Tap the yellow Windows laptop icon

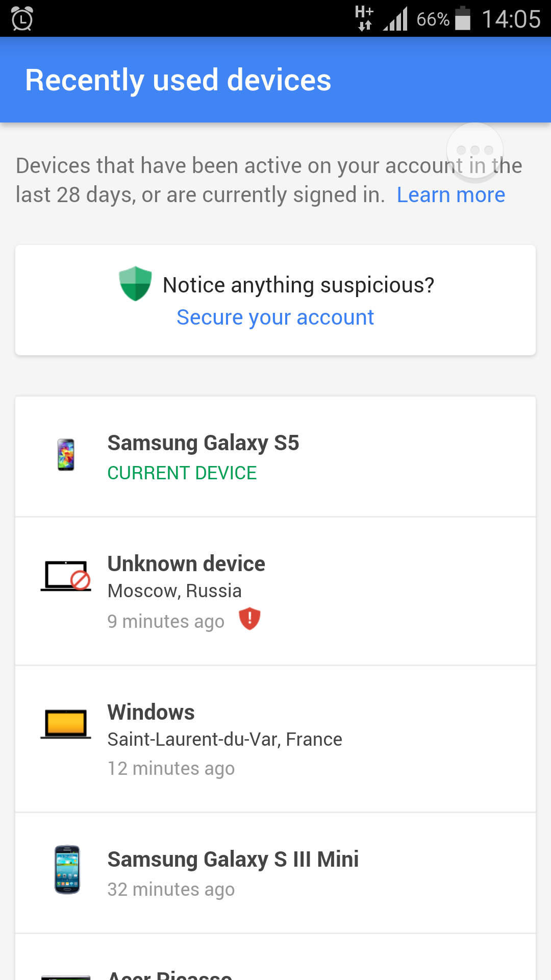tap(66, 724)
